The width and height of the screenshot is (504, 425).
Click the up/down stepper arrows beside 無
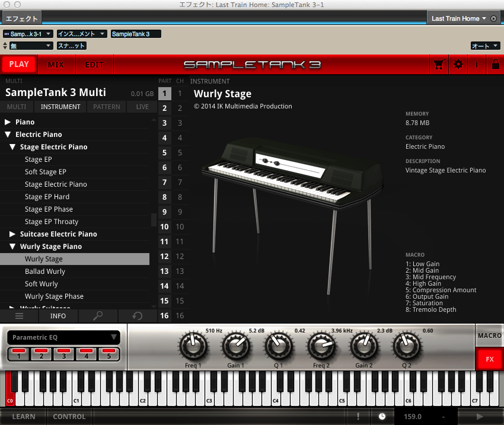pos(5,46)
